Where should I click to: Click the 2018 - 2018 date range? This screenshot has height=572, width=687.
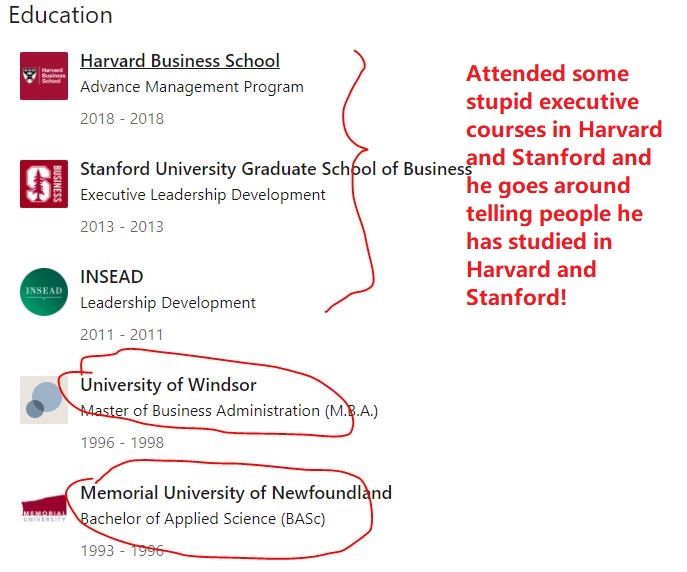point(122,119)
